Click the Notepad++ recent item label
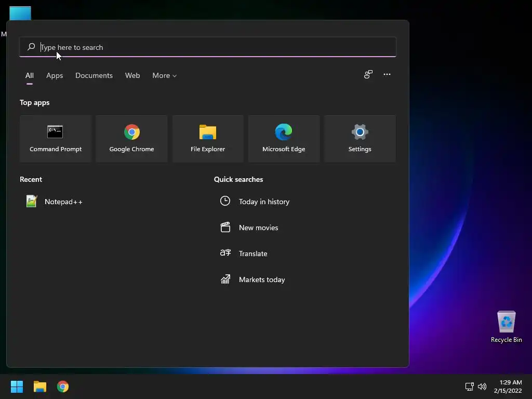The image size is (532, 399). coord(63,202)
